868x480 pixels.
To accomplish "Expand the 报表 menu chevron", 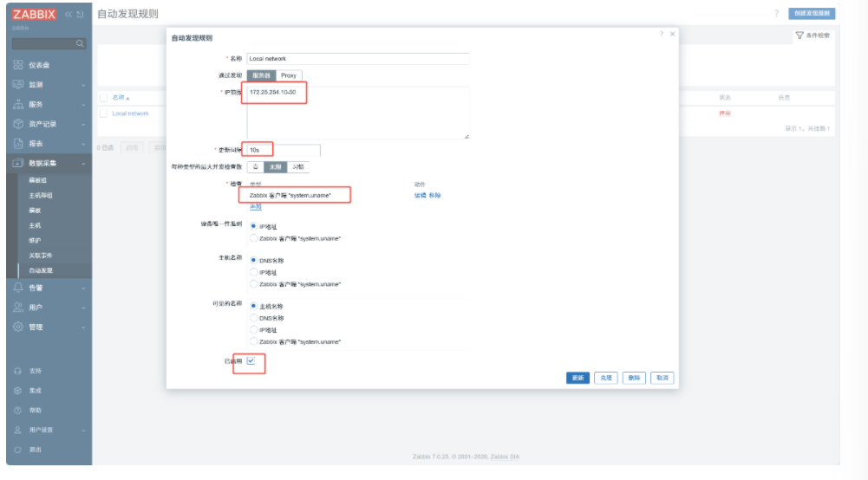I will click(x=83, y=144).
